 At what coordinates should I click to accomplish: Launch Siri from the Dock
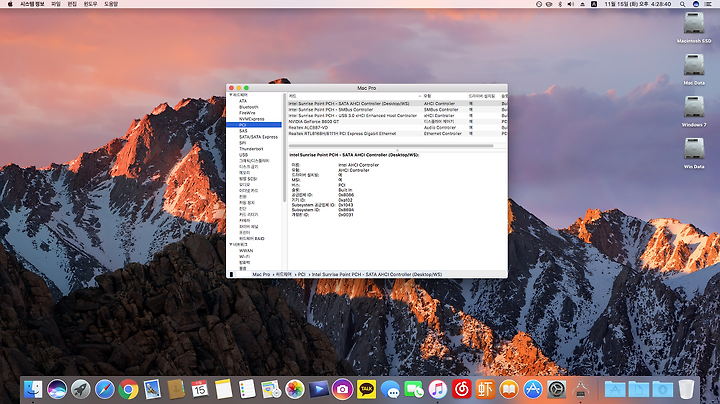pyautogui.click(x=57, y=389)
